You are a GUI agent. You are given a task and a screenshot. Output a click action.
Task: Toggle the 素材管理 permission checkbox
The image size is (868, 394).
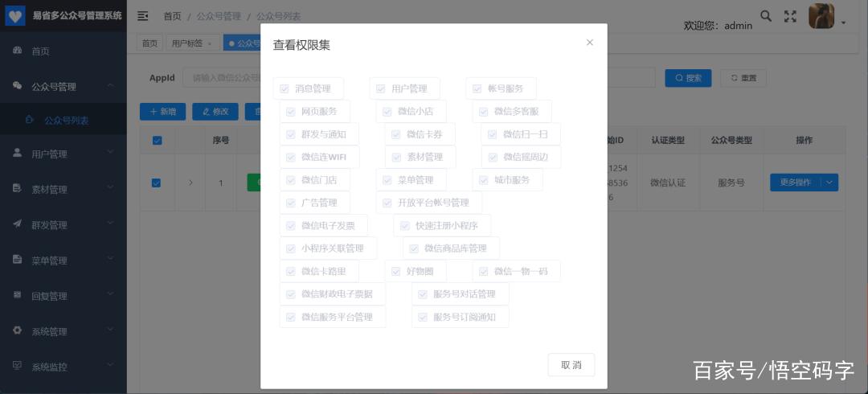(x=395, y=157)
